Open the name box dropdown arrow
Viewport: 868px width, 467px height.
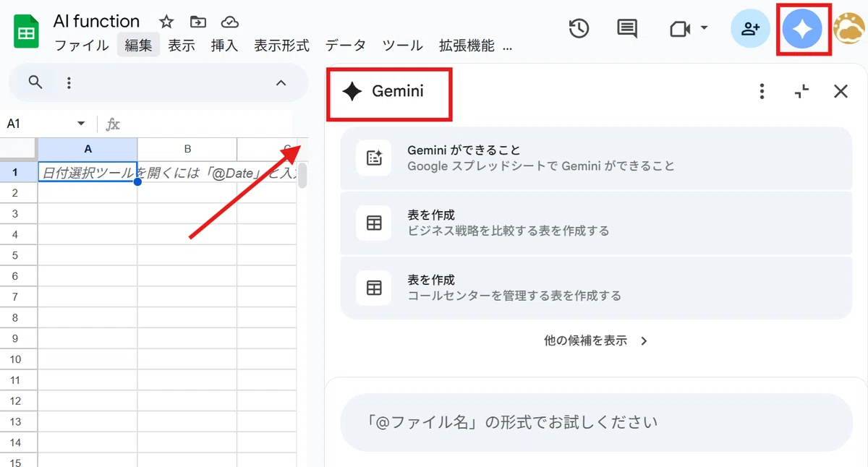[81, 124]
